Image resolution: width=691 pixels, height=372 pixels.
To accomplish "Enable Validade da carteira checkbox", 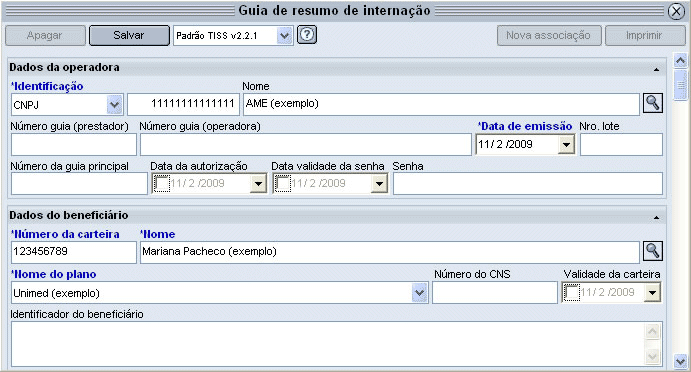I will (x=572, y=292).
